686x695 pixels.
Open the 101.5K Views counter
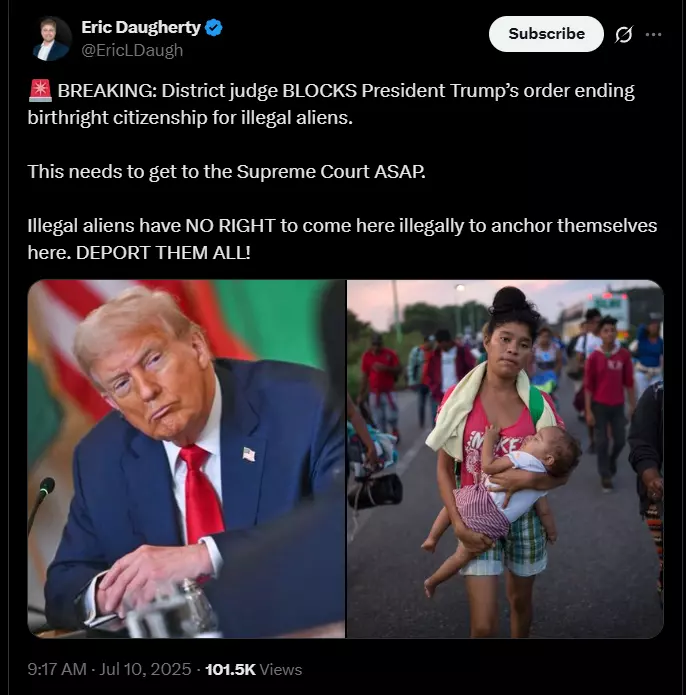[x=253, y=669]
